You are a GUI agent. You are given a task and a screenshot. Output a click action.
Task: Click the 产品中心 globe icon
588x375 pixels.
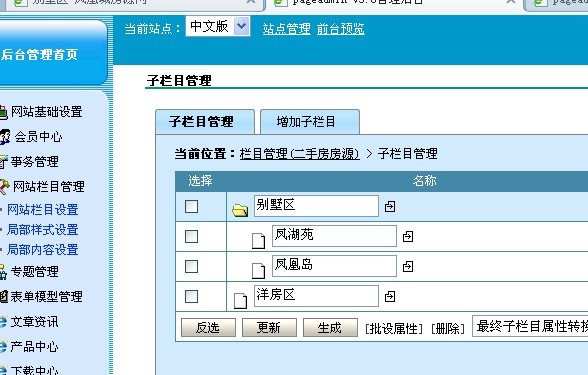pyautogui.click(x=3, y=346)
